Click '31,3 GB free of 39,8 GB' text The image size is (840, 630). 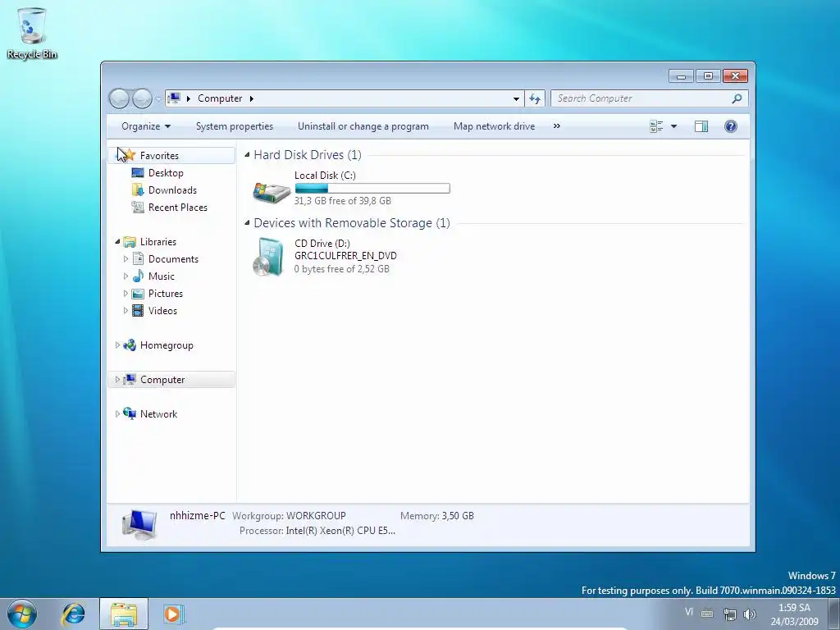click(x=342, y=201)
